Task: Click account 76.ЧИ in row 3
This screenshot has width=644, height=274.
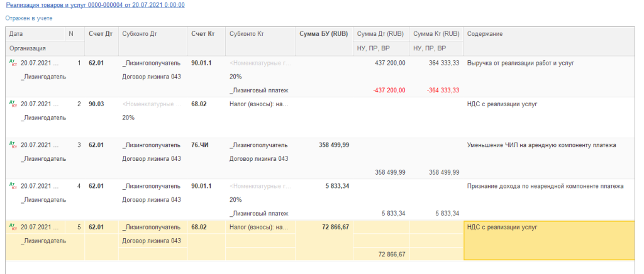Action: point(200,145)
